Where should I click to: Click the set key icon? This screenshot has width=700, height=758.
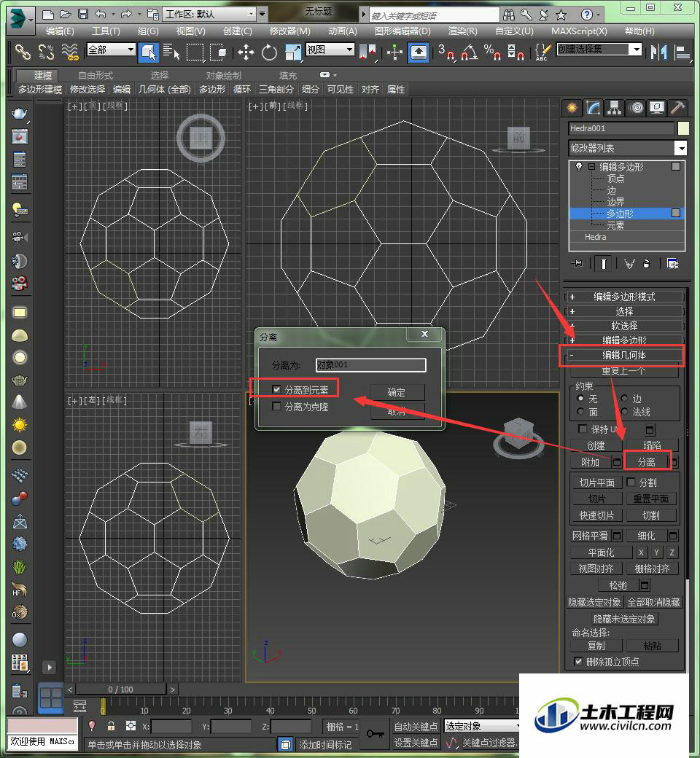click(376, 734)
